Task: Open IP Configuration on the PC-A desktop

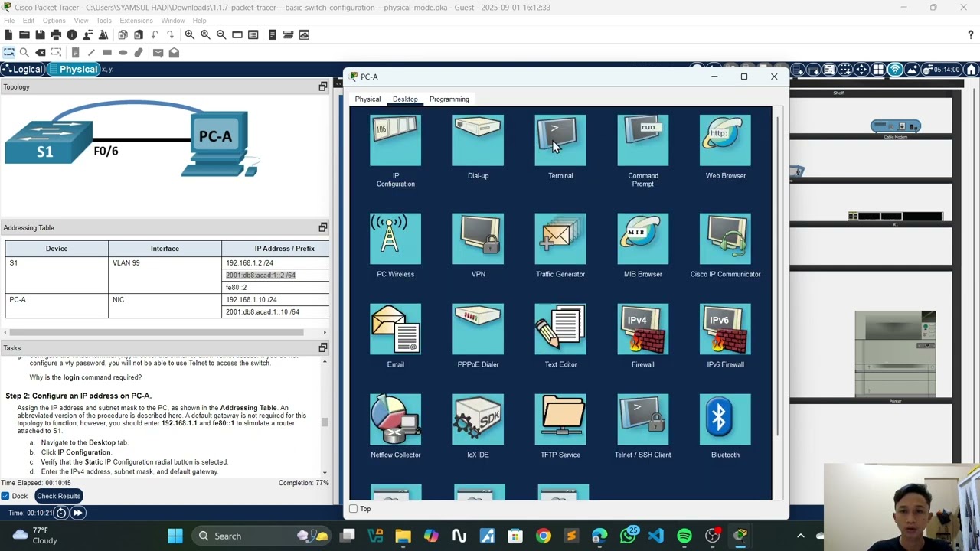Action: (x=395, y=141)
